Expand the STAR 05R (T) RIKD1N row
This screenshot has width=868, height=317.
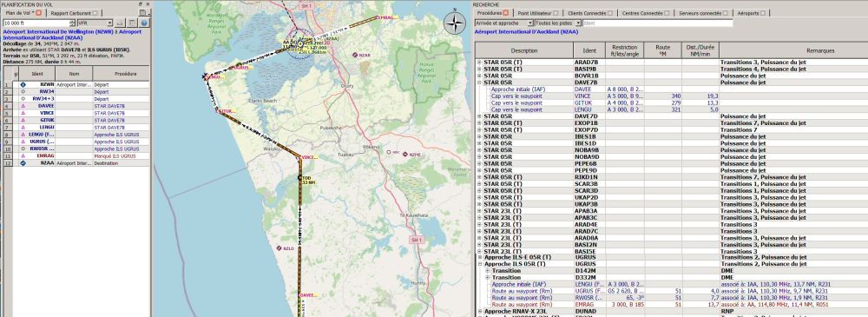[479, 177]
